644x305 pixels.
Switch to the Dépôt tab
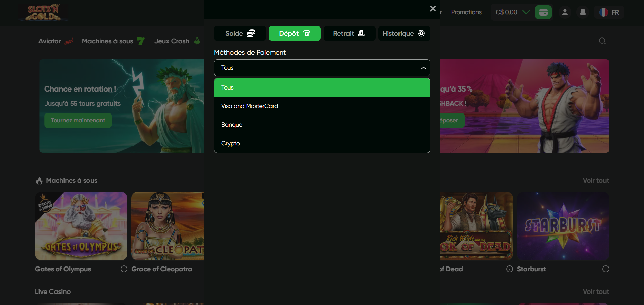[294, 33]
